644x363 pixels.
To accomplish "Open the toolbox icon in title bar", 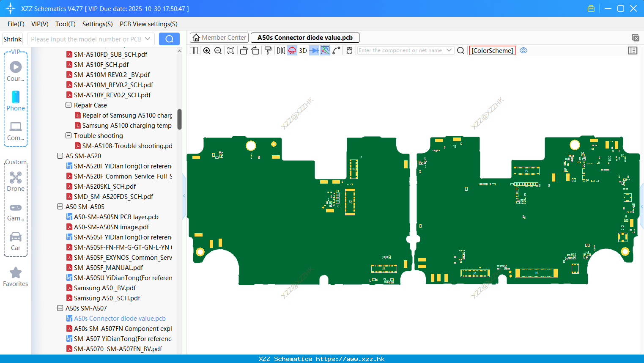I will 591,8.
